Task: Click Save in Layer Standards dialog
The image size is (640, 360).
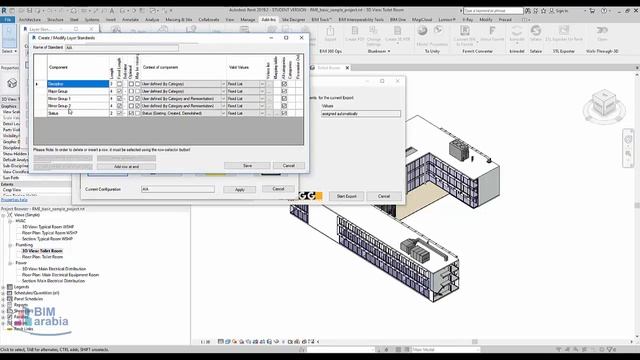Action: click(x=247, y=166)
